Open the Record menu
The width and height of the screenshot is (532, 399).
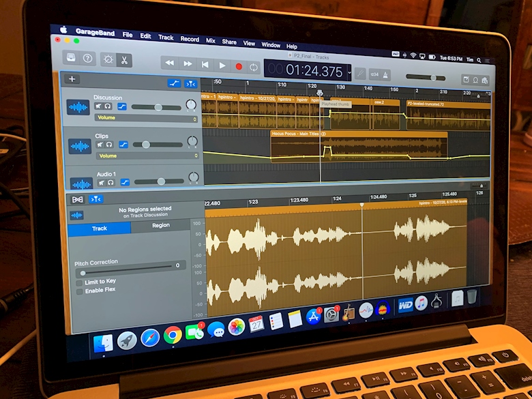click(x=190, y=39)
